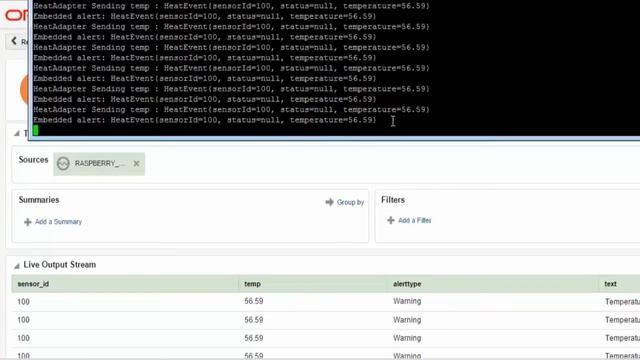This screenshot has height=360, width=640.
Task: Click the Sources label
Action: pyautogui.click(x=33, y=160)
